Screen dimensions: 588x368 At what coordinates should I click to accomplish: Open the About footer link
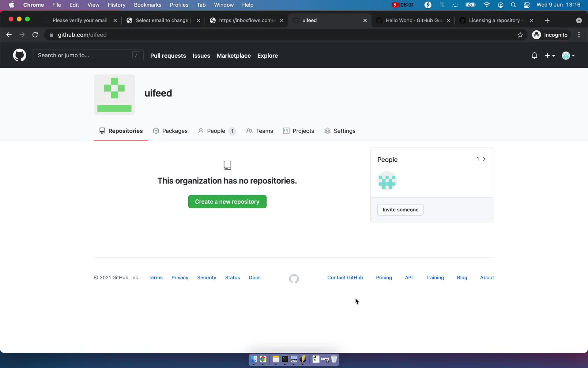[x=487, y=278]
